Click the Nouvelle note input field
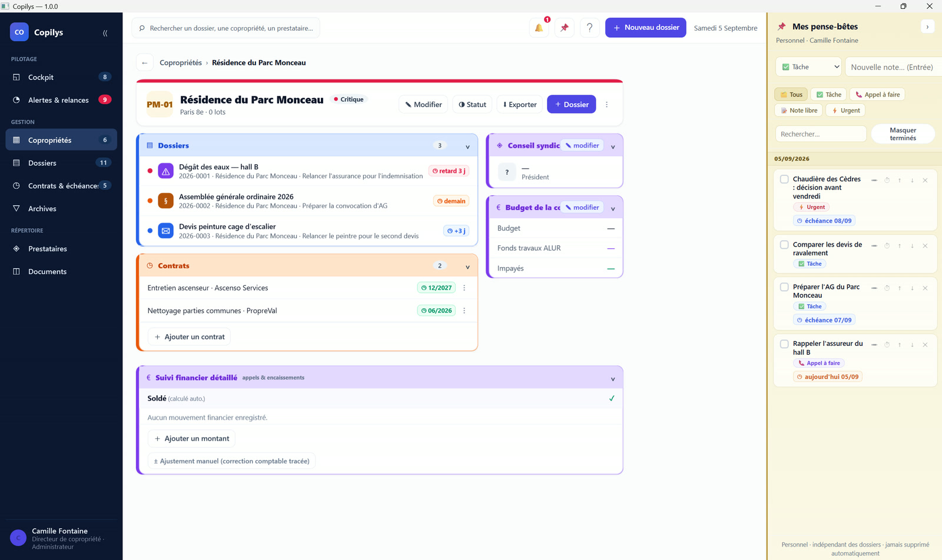This screenshot has width=942, height=560. (x=894, y=67)
